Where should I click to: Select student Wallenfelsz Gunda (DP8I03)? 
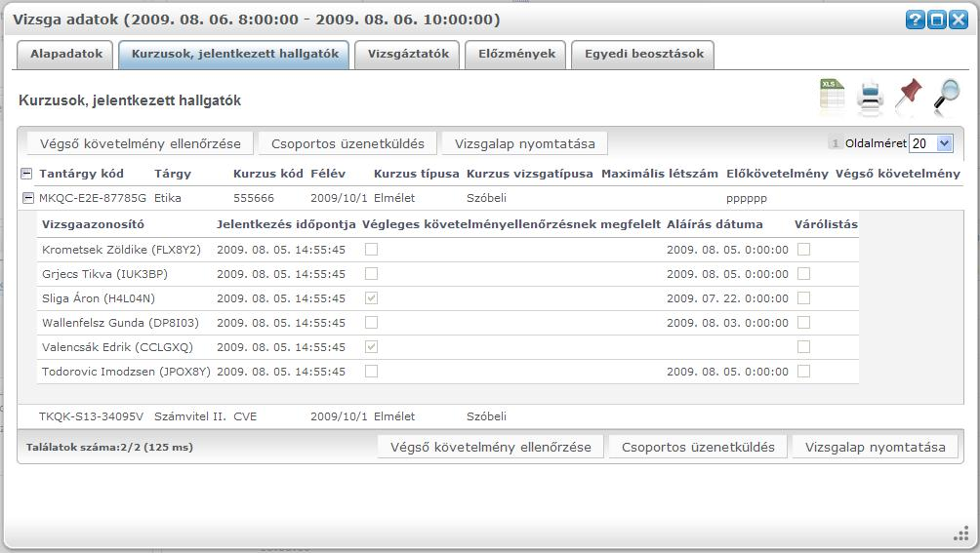(x=120, y=323)
